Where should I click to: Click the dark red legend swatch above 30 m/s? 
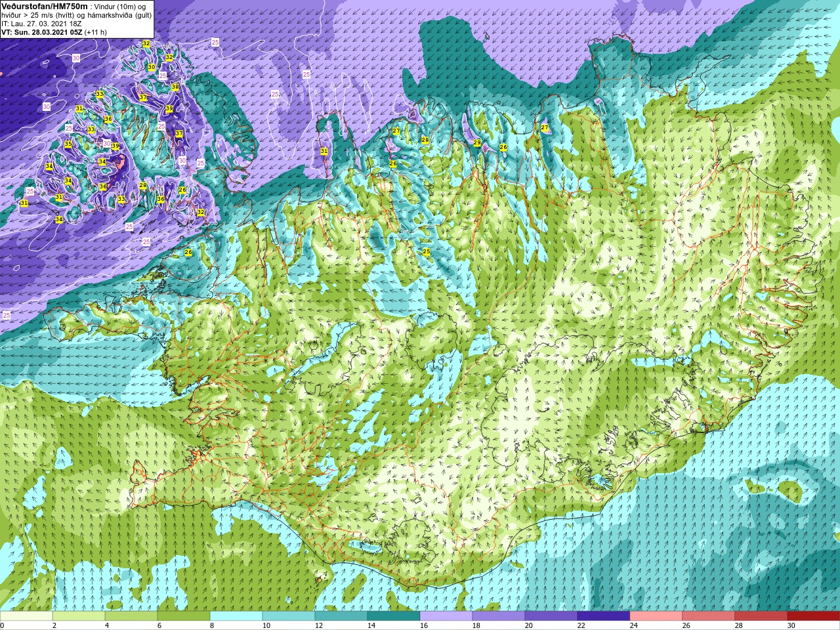click(814, 616)
